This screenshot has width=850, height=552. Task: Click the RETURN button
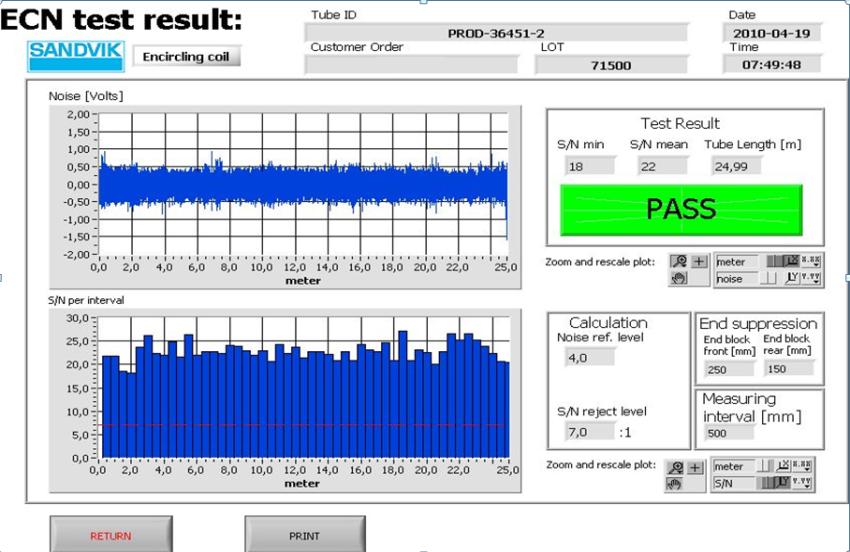[x=111, y=535]
